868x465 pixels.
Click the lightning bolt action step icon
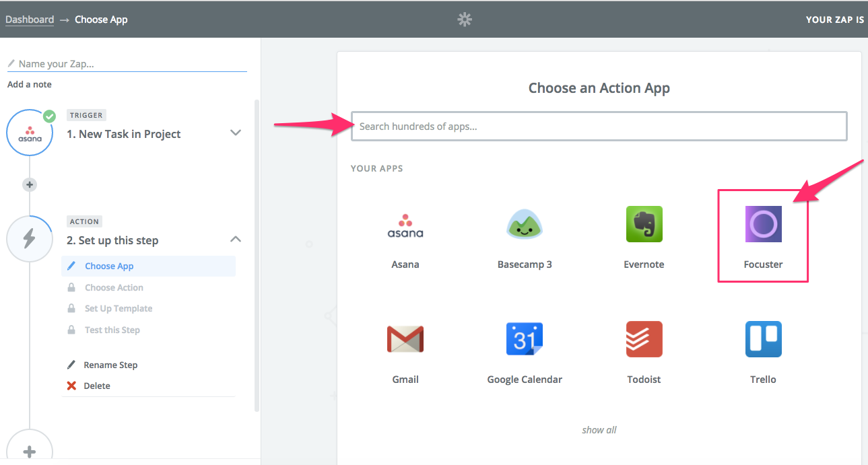[x=30, y=239]
